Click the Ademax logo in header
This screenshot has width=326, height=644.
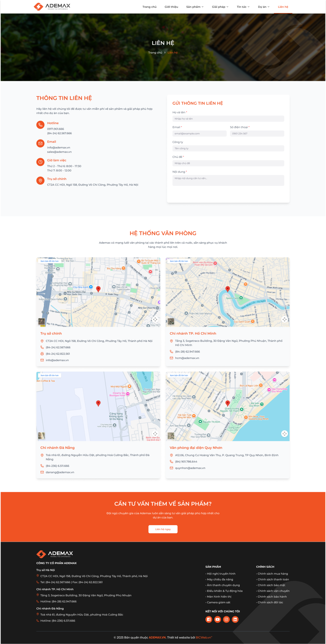point(52,7)
